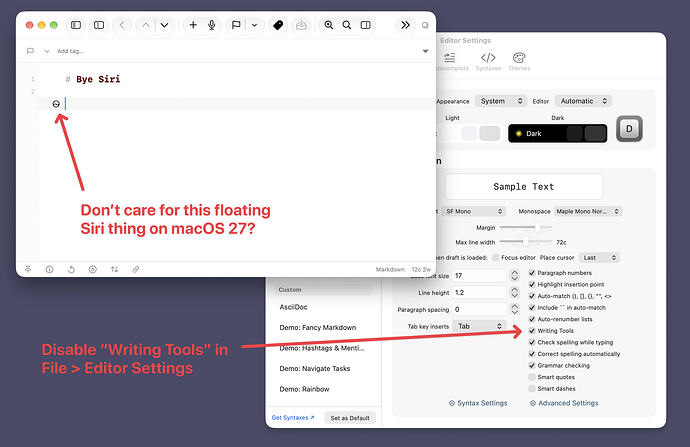Image resolution: width=690 pixels, height=447 pixels.
Task: Click the second sidebar layout icon
Action: point(99,25)
